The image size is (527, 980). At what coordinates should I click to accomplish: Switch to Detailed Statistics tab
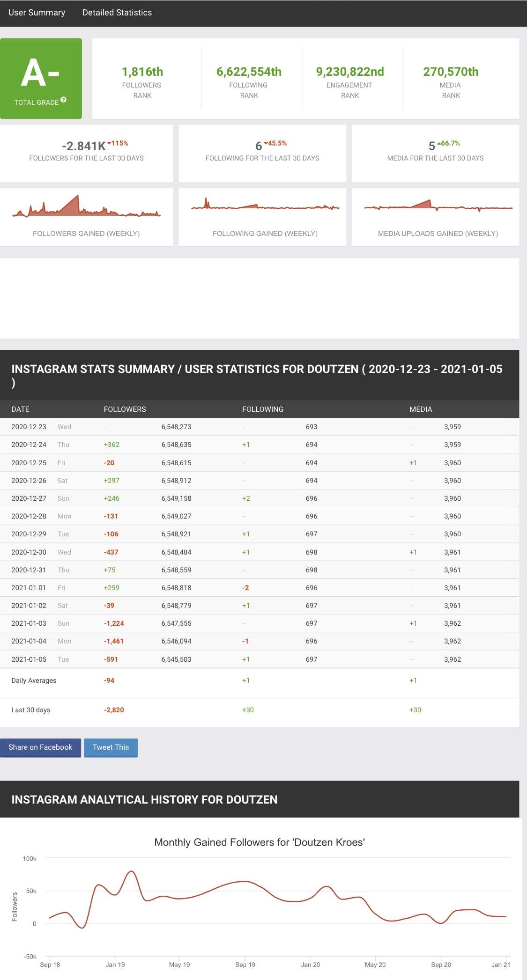click(117, 13)
